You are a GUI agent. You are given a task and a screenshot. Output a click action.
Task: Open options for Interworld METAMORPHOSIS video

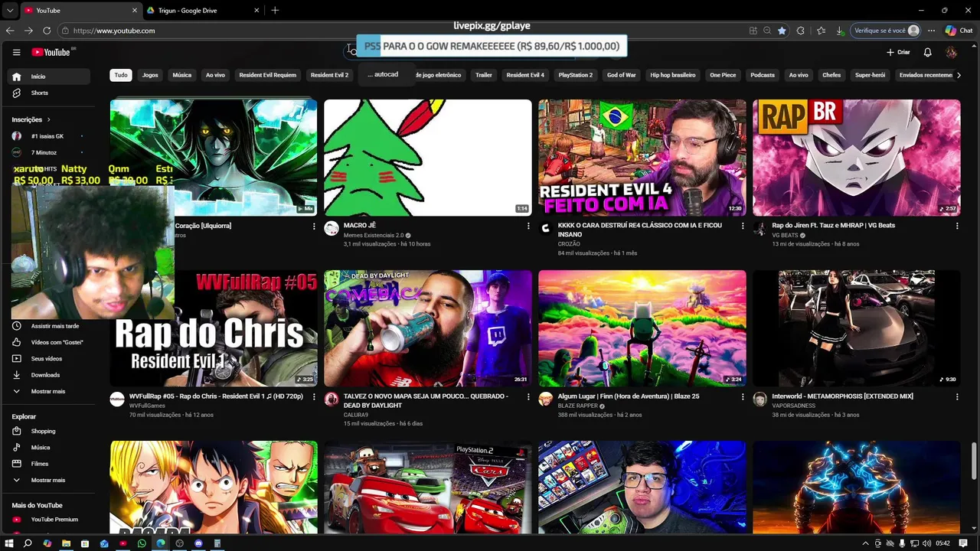point(956,396)
